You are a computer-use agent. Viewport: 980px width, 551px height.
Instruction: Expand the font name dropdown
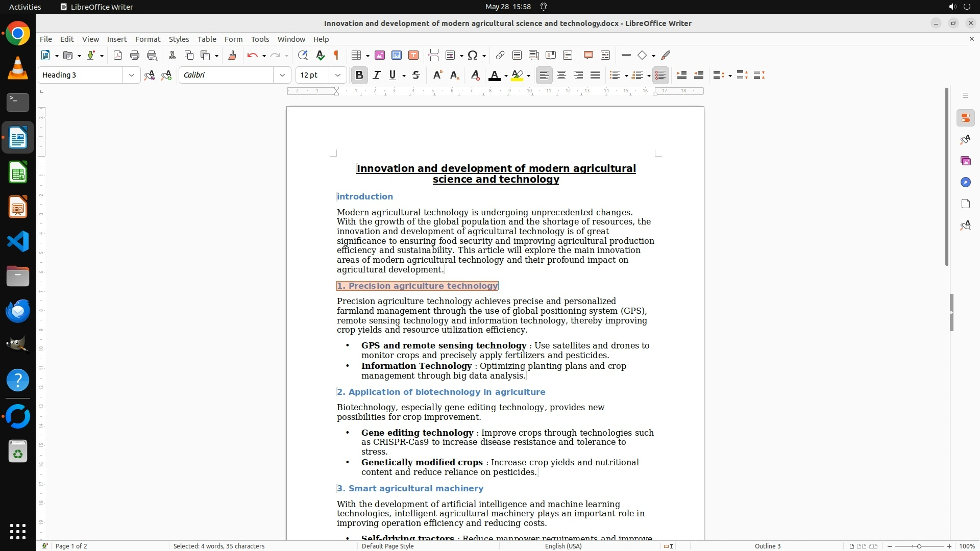point(282,75)
